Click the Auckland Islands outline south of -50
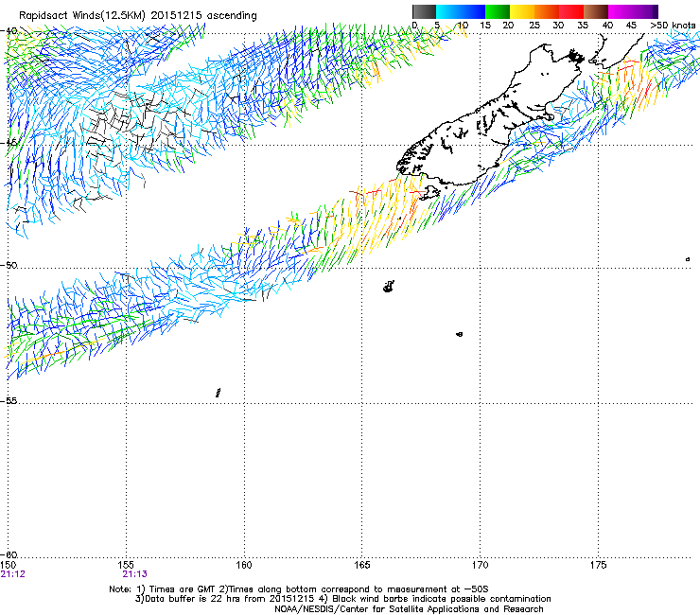Screen dimensions: 700x615 pyautogui.click(x=389, y=287)
